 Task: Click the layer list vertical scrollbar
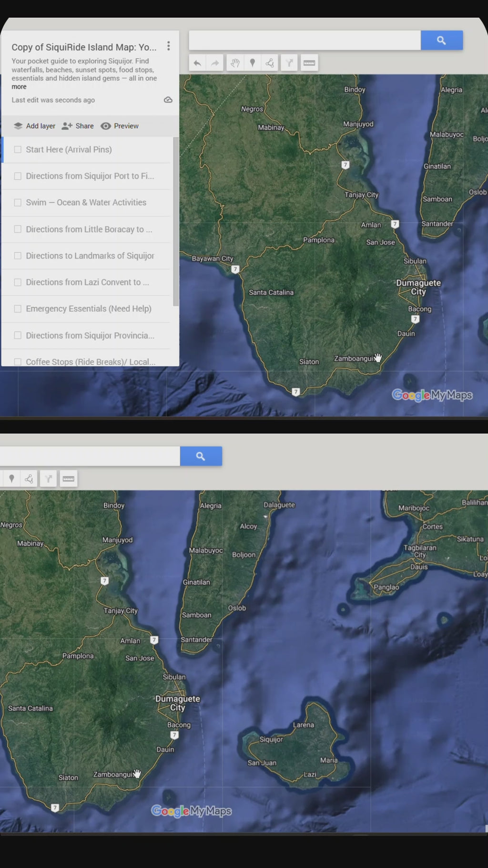176,222
